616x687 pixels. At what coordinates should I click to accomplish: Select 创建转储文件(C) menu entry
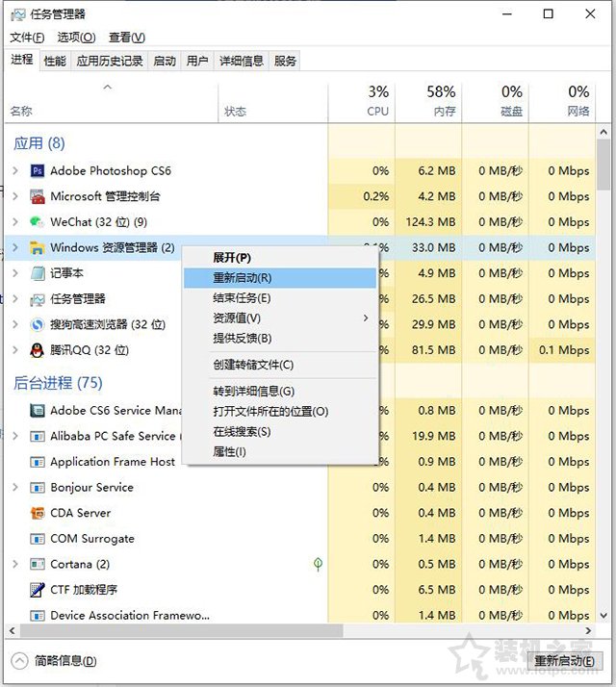[280, 365]
